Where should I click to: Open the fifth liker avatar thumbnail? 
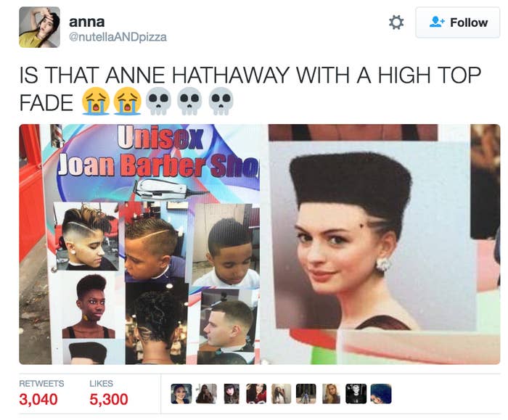[282, 394]
